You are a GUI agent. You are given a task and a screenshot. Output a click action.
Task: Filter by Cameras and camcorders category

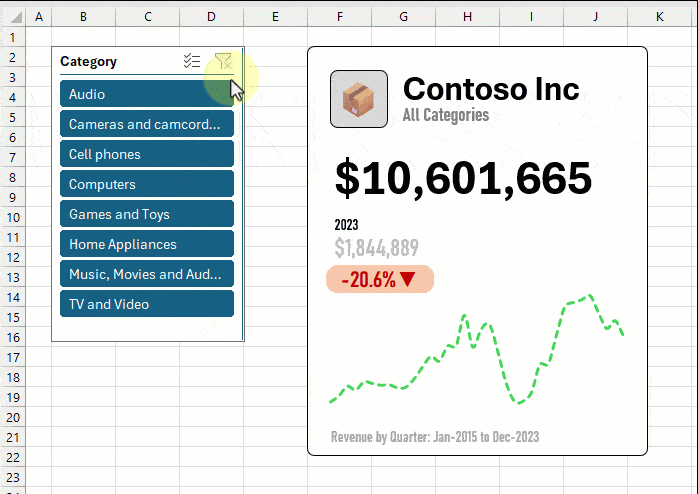(x=147, y=124)
